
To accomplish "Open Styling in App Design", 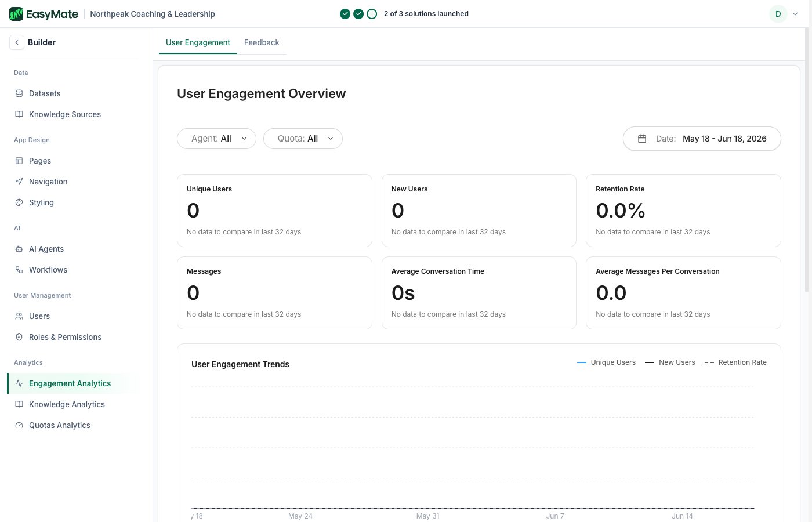I will coord(73,202).
